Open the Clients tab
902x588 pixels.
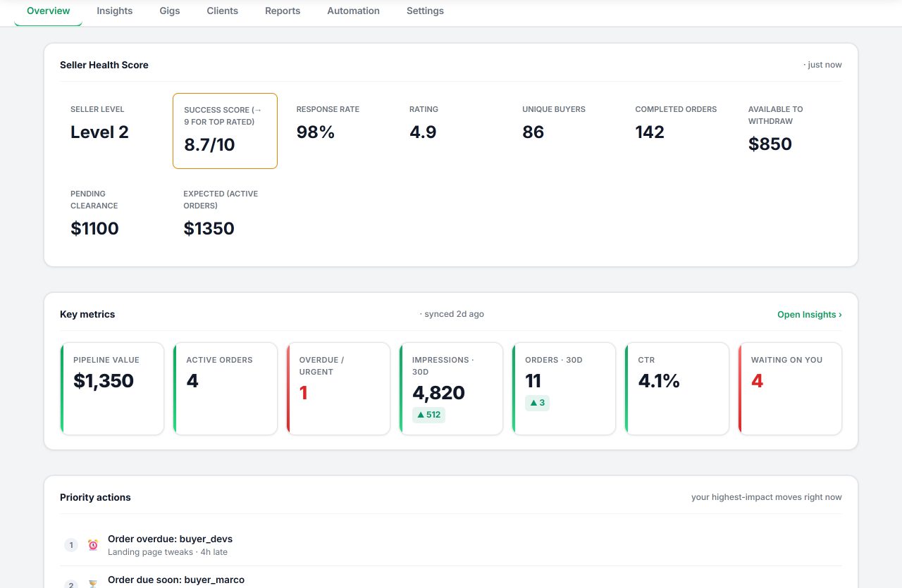click(223, 11)
